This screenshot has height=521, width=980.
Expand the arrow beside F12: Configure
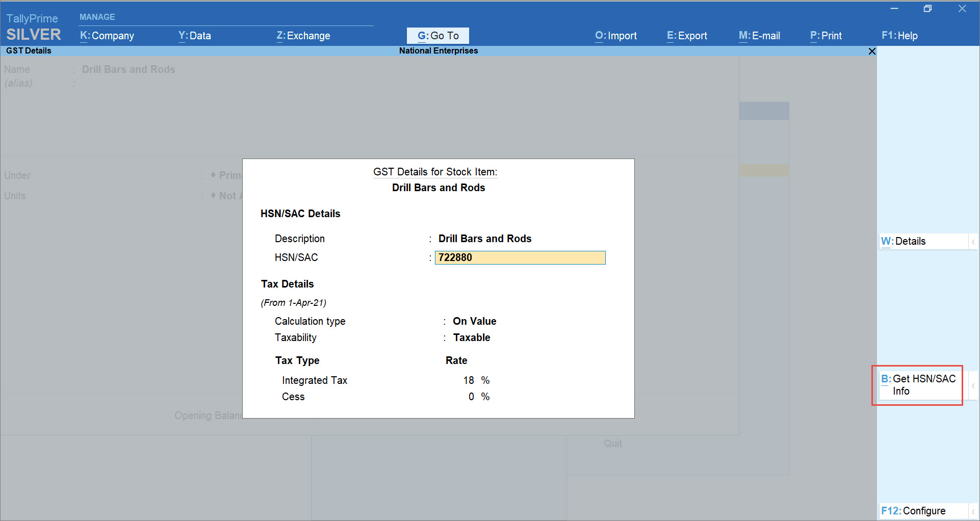pyautogui.click(x=973, y=511)
